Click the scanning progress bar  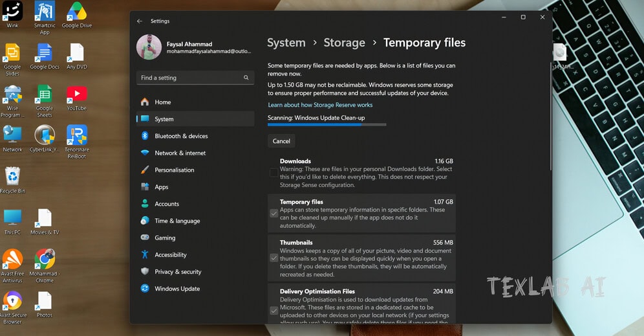click(x=327, y=124)
